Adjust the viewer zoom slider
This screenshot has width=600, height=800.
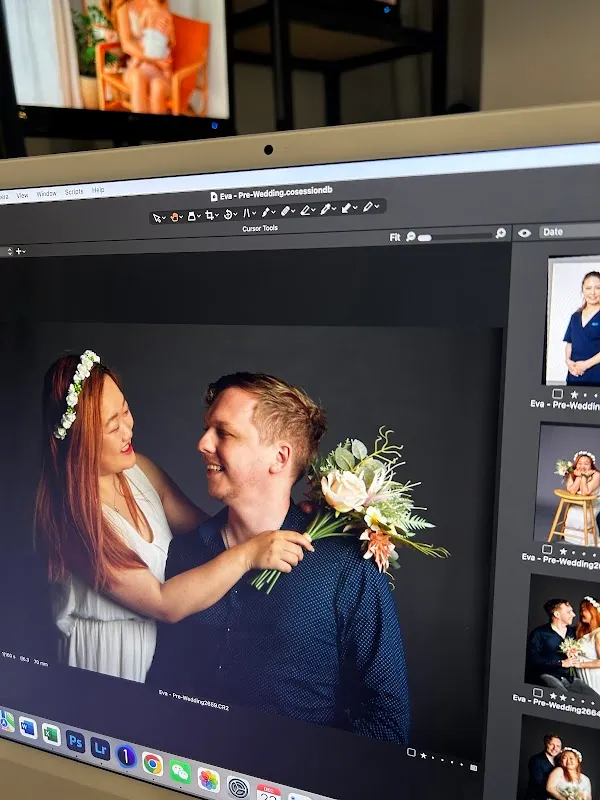[x=454, y=236]
